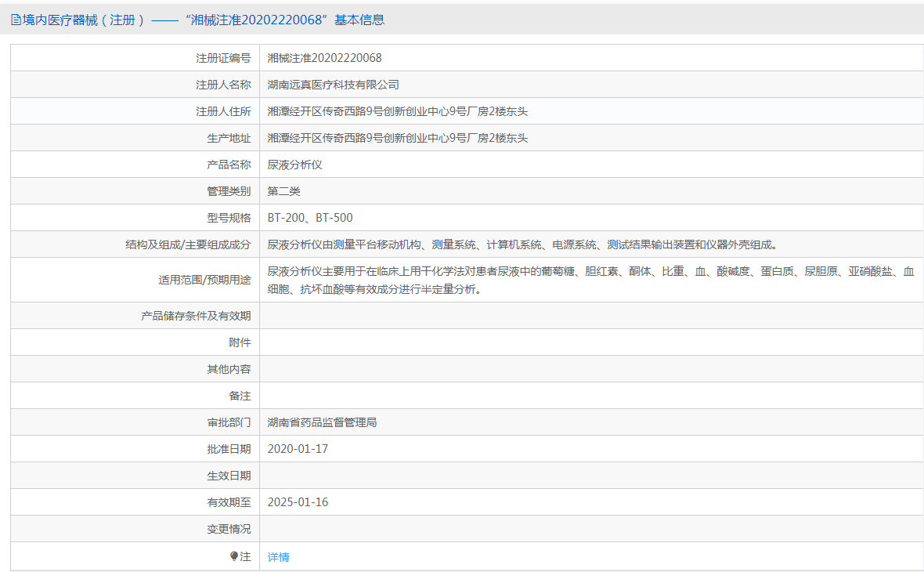924x572 pixels.
Task: Click the 变更情况 row label
Action: pyautogui.click(x=229, y=529)
